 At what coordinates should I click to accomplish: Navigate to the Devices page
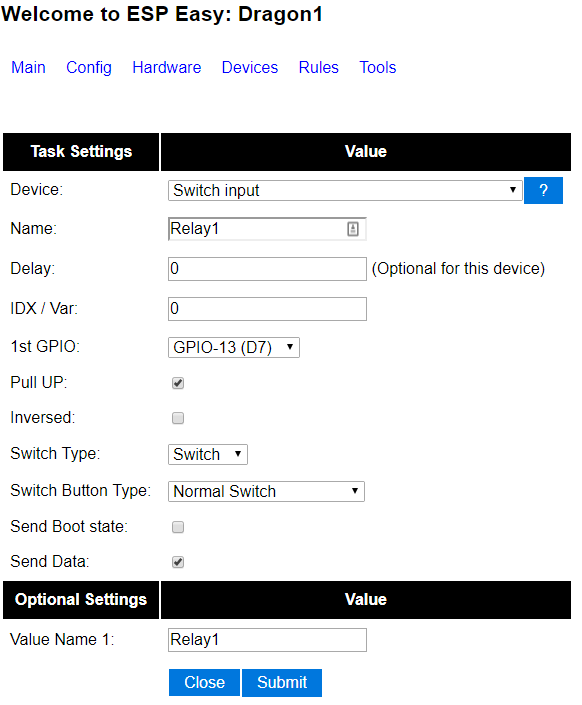(250, 67)
